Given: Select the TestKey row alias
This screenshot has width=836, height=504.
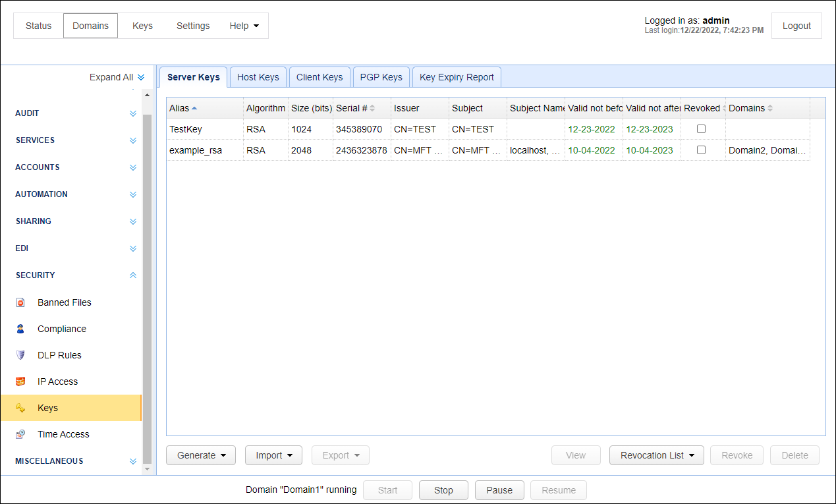Looking at the screenshot, I should point(186,129).
